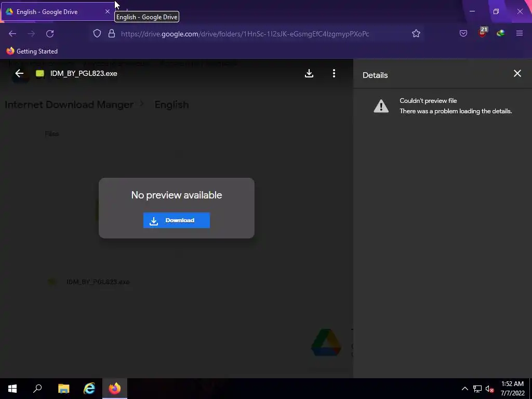The image size is (532, 399).
Task: Click the site security padlock icon
Action: pyautogui.click(x=112, y=34)
